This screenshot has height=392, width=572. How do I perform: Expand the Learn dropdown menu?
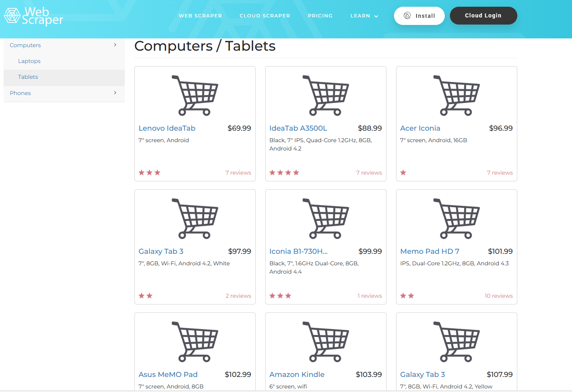click(364, 16)
